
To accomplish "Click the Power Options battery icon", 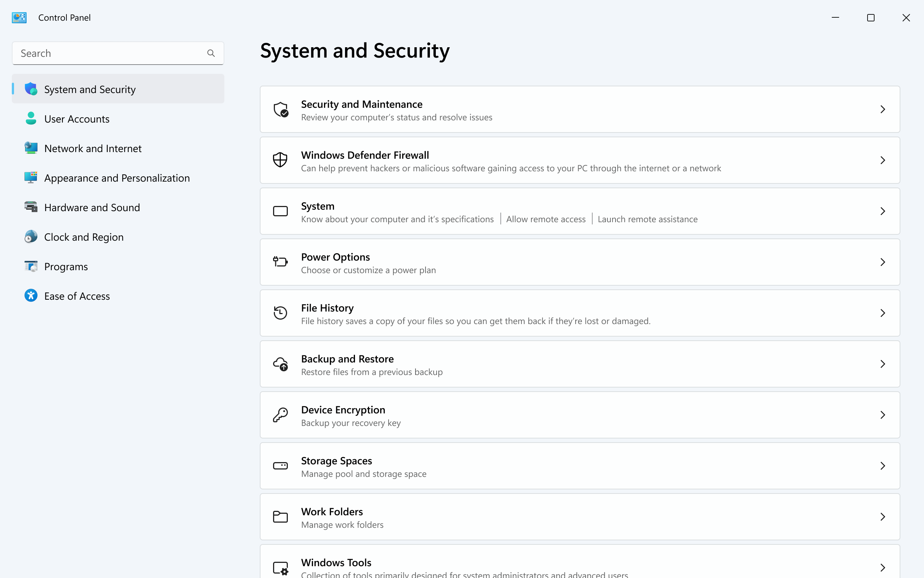I will (280, 261).
